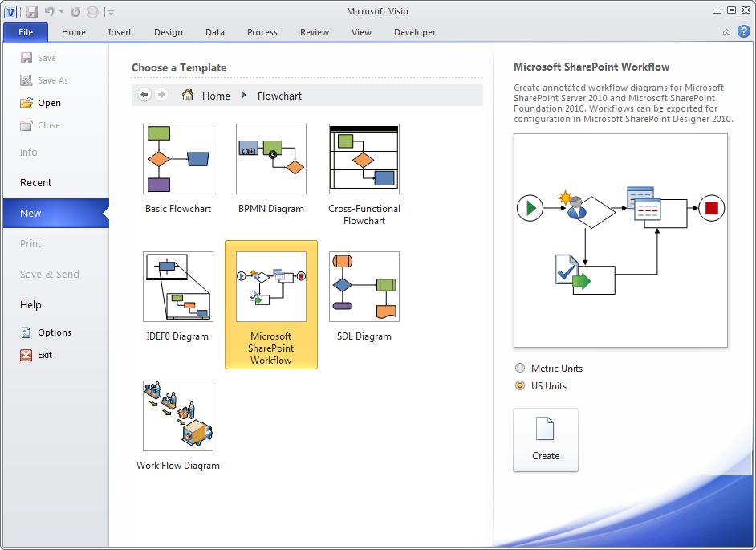
Task: Select Microsoft SharePoint Workflow template thumbnail
Action: pyautogui.click(x=271, y=287)
